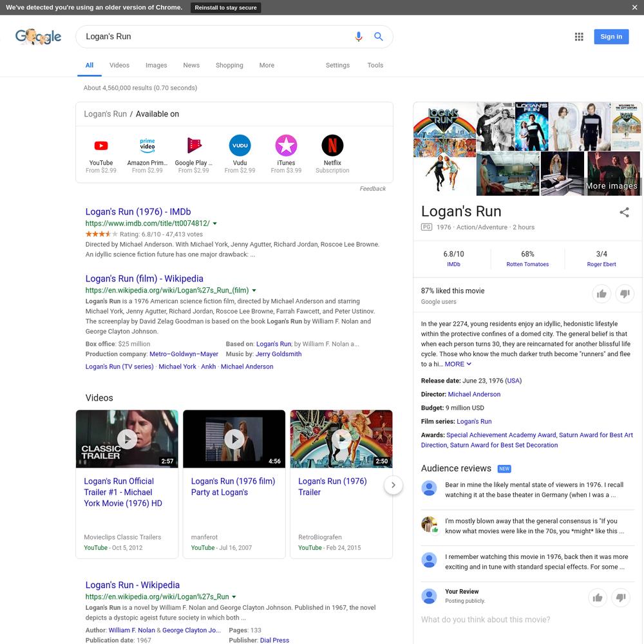Open the More search categories menu

(267, 65)
